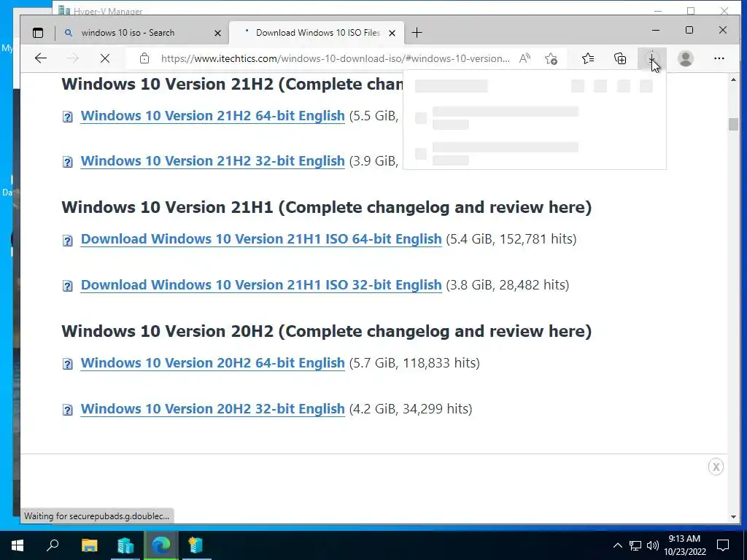Open Windows 10 Version 21H2 64-bit English link
Viewport: 747px width, 560px height.
212,116
